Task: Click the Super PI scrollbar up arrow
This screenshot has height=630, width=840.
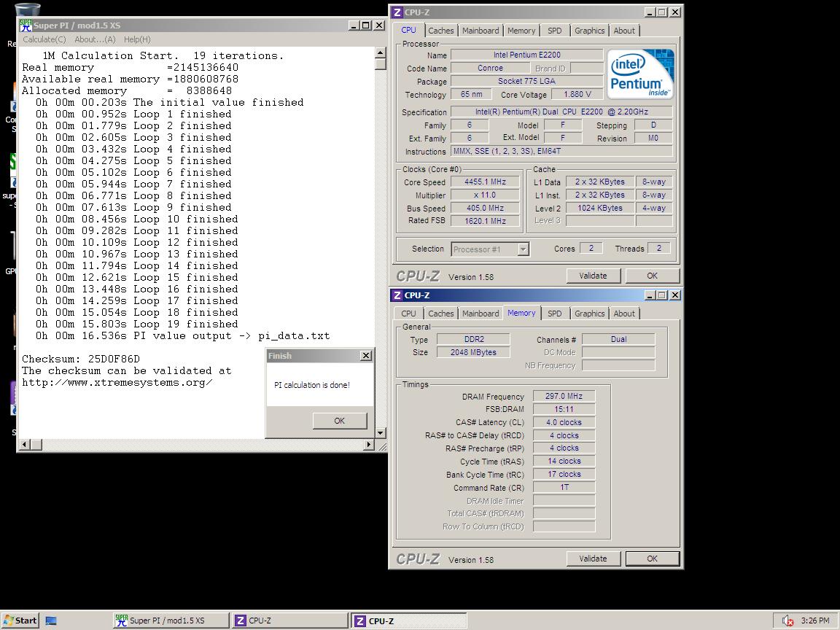Action: [381, 52]
